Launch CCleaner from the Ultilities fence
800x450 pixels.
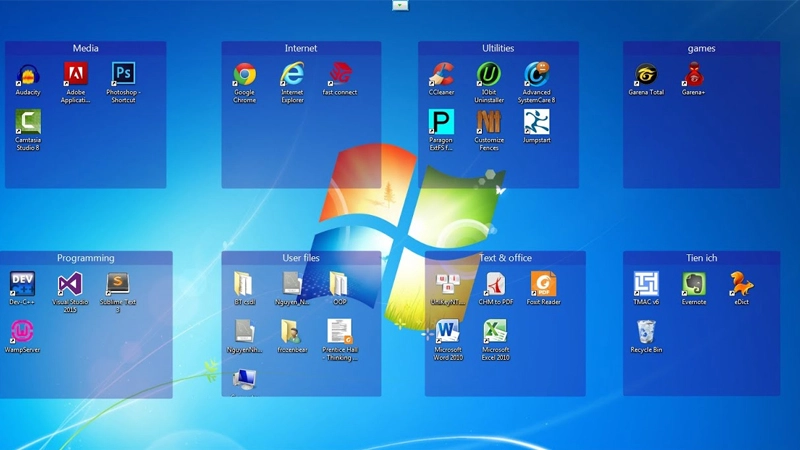(x=441, y=74)
